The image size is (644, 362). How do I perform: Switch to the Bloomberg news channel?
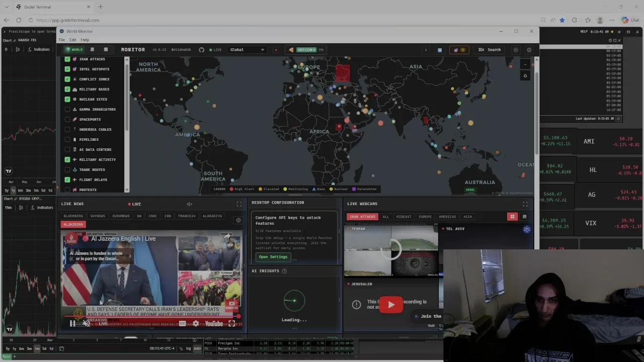(73, 216)
